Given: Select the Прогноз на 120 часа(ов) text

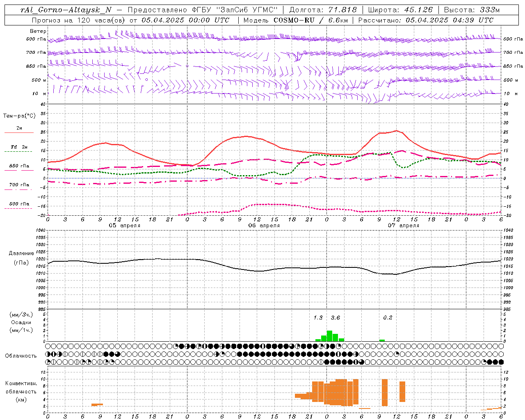Looking at the screenshot, I should coord(79,20).
